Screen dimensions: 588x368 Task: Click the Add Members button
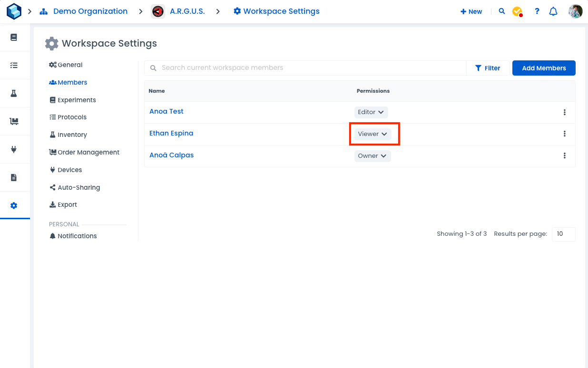pos(544,68)
